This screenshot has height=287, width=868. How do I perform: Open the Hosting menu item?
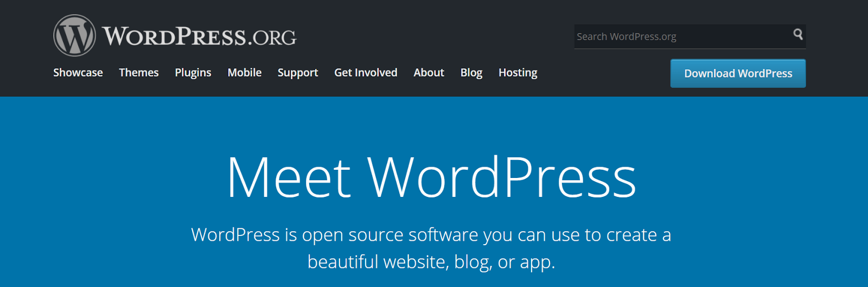pyautogui.click(x=518, y=73)
